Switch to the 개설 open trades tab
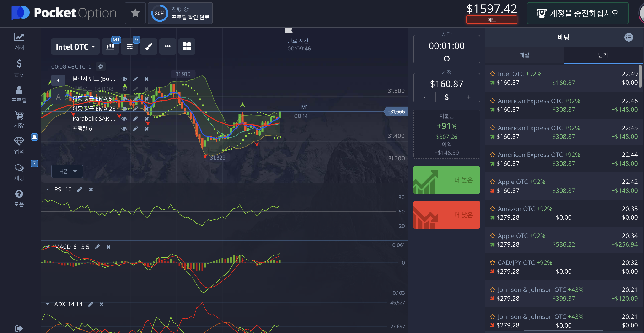Screen dimensions: 644x333 pyautogui.click(x=524, y=55)
